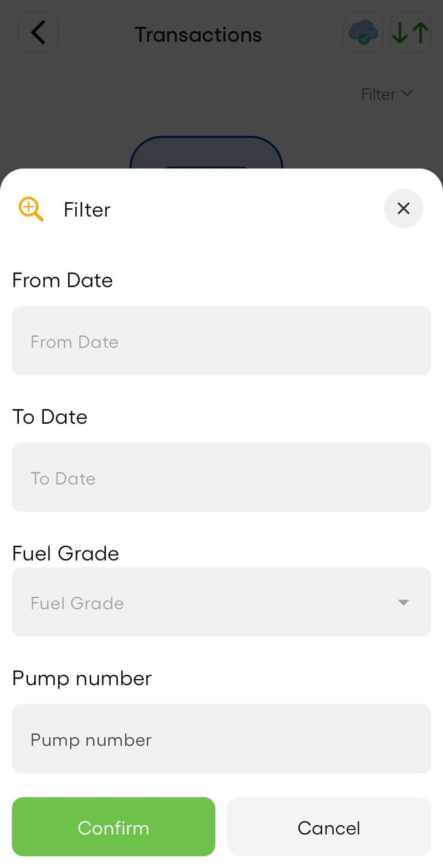Image resolution: width=443 pixels, height=868 pixels.
Task: Click the From Date label
Action: point(63,280)
